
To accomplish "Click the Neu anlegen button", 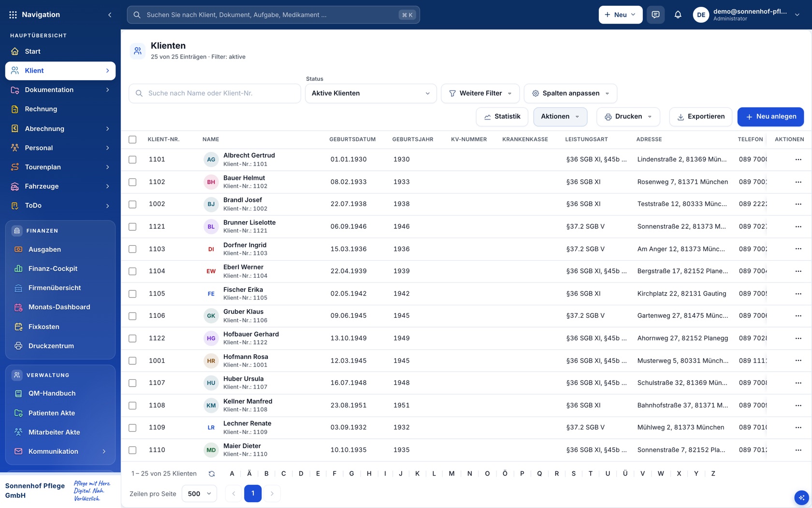I will 770,117.
